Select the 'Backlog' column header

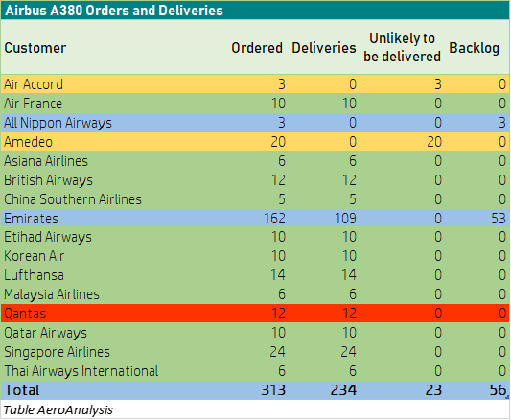pos(475,48)
